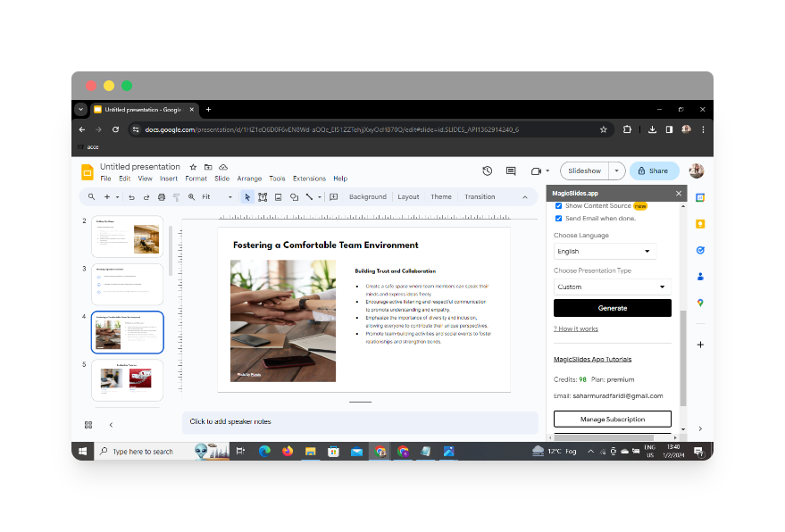Image resolution: width=785 pixels, height=532 pixels.
Task: Open the Help menu
Action: [340, 179]
